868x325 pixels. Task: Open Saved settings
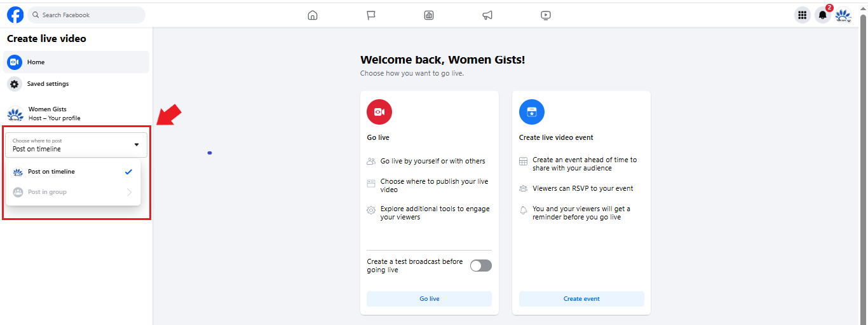76,84
